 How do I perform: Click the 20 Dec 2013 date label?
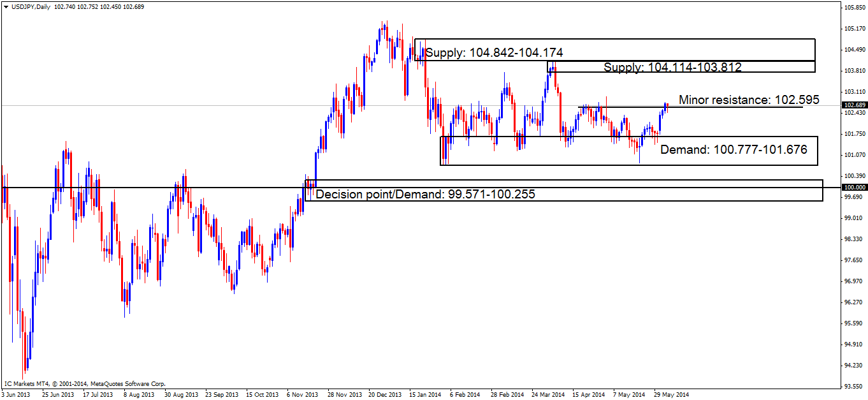click(x=384, y=395)
